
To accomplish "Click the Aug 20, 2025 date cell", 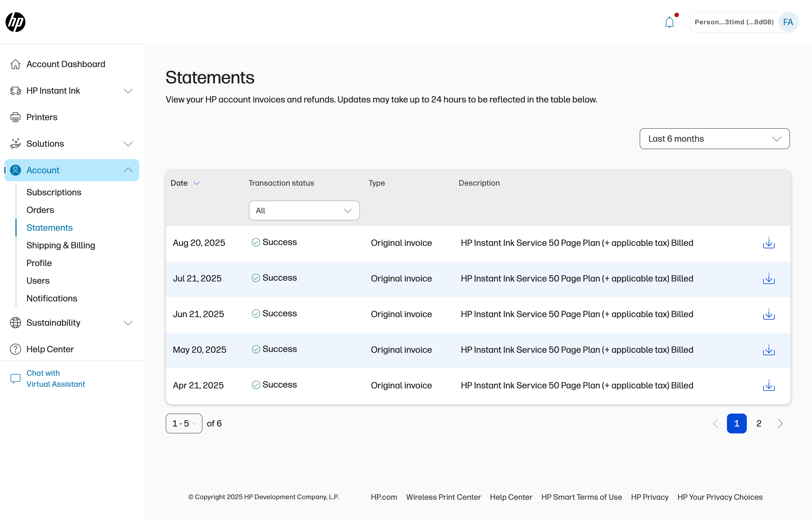I will [x=199, y=243].
